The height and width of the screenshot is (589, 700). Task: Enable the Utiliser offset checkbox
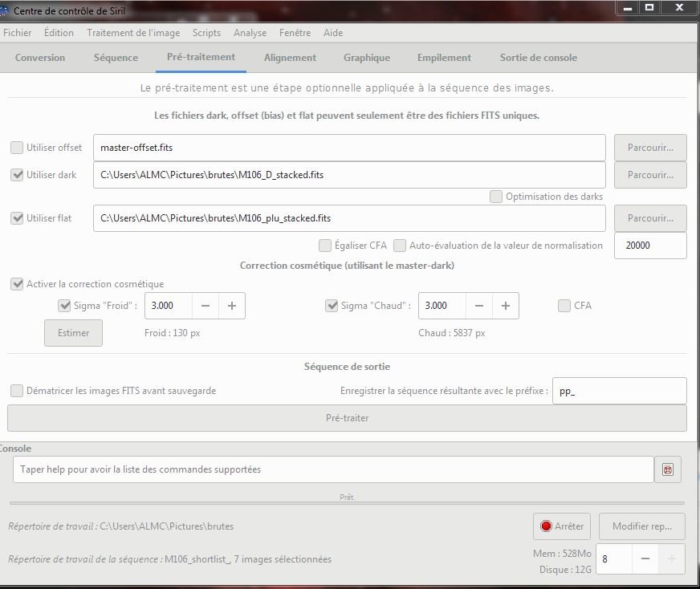[17, 148]
